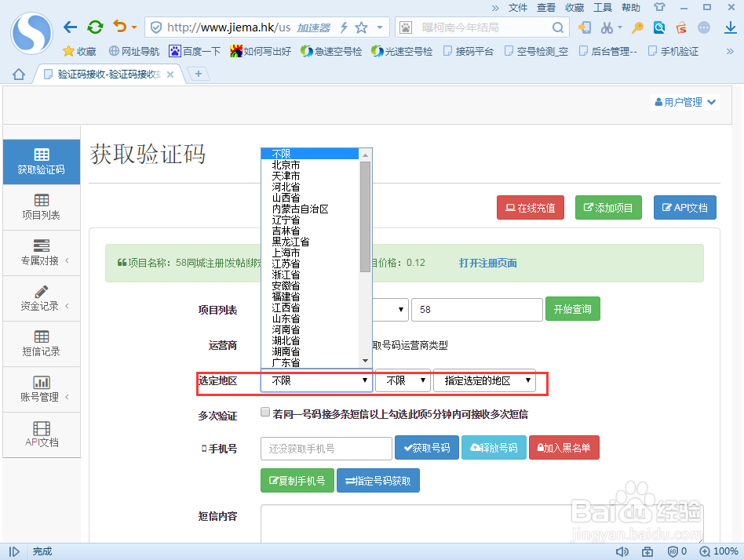Open the 帮助 menu
The height and width of the screenshot is (560, 744).
pyautogui.click(x=632, y=7)
